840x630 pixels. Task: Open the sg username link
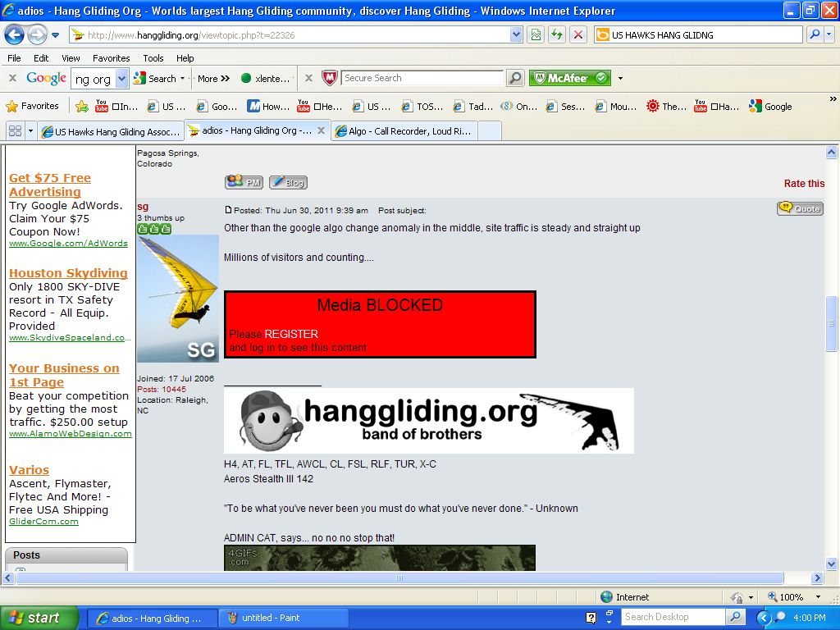click(x=143, y=206)
